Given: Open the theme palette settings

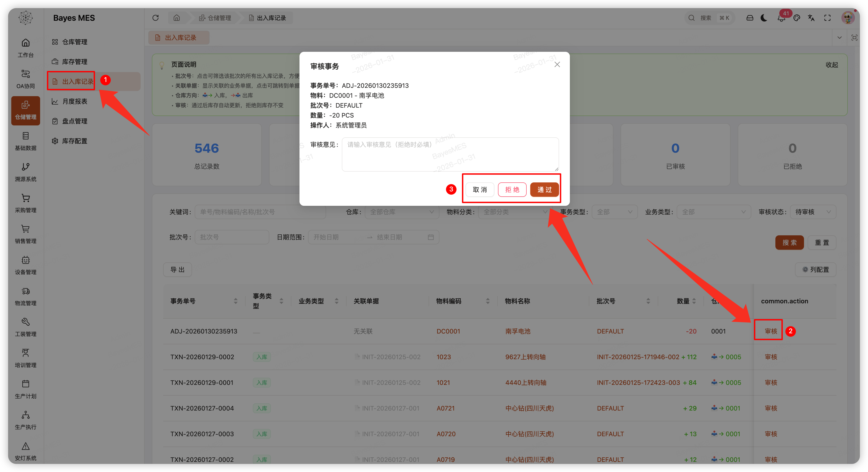Looking at the screenshot, I should [797, 18].
